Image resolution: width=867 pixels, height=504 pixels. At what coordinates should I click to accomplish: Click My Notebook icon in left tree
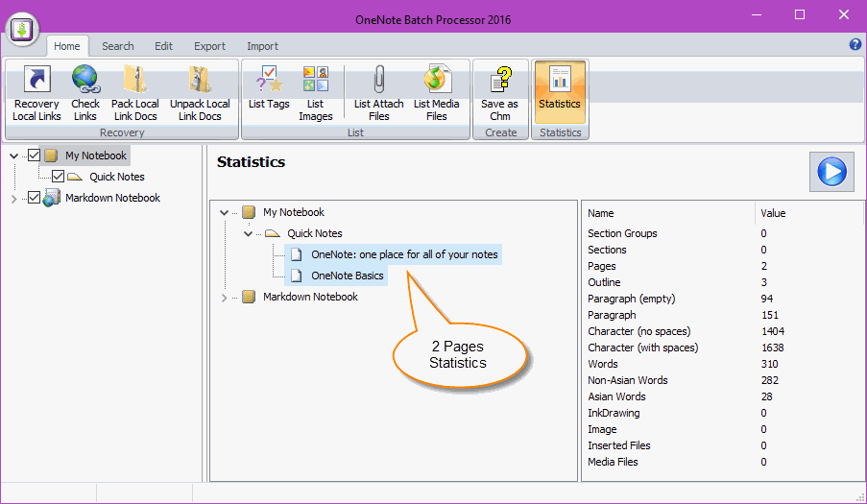point(51,156)
